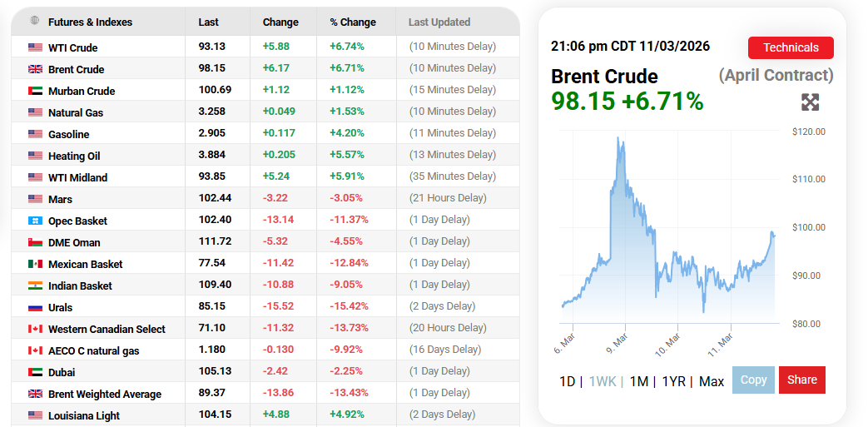Click the Indian flag beside Indian Basket
This screenshot has width=868, height=427.
(35, 285)
